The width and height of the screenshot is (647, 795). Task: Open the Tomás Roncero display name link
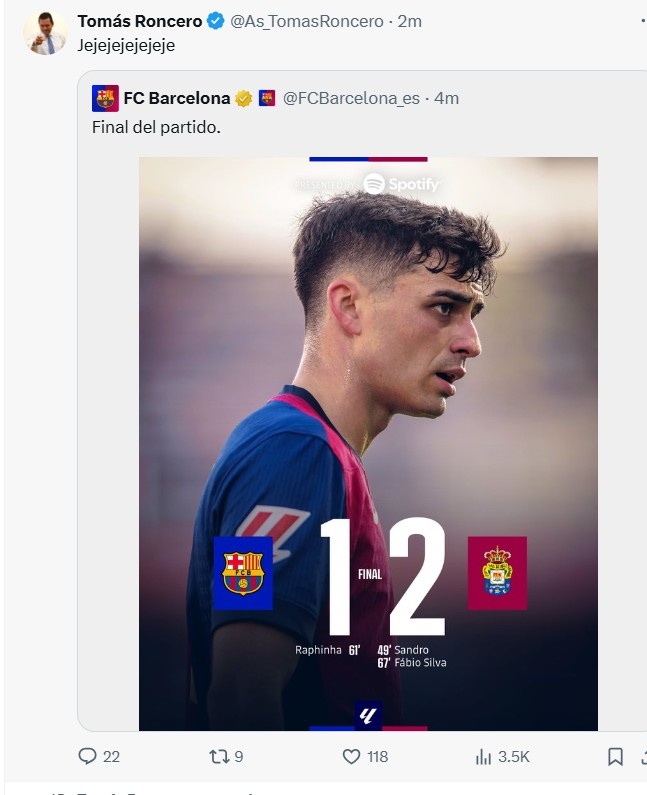140,21
